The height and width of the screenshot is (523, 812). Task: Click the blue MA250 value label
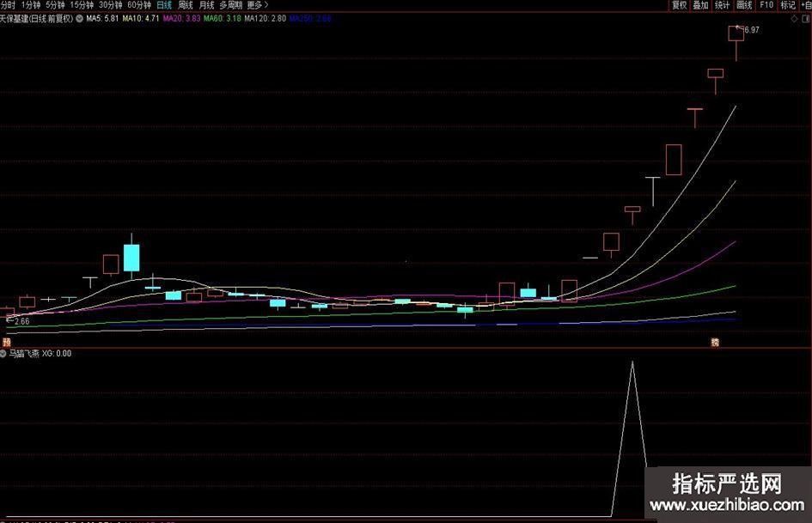point(310,19)
